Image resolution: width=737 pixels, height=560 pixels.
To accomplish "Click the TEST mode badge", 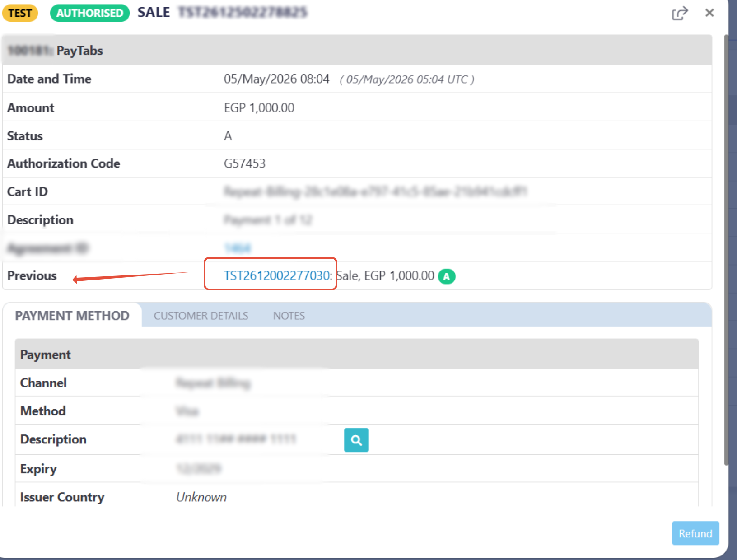I will pos(20,13).
